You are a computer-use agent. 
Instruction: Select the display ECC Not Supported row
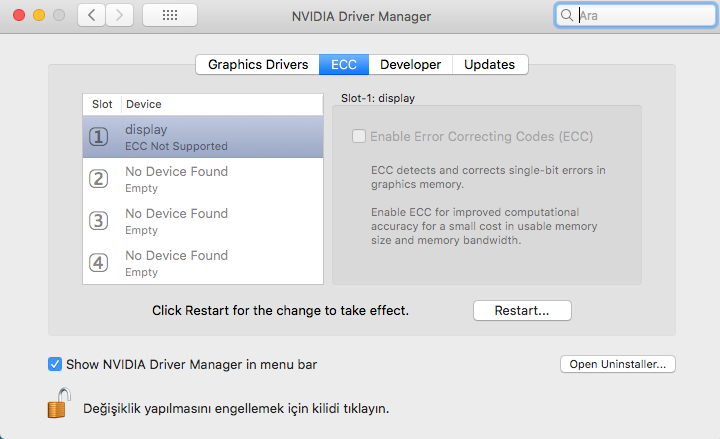tap(220, 138)
